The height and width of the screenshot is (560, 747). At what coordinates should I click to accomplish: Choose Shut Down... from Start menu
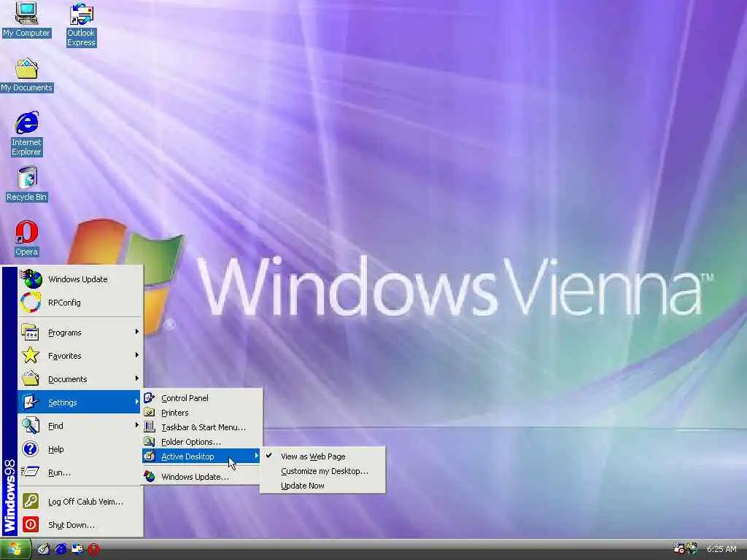[80, 525]
